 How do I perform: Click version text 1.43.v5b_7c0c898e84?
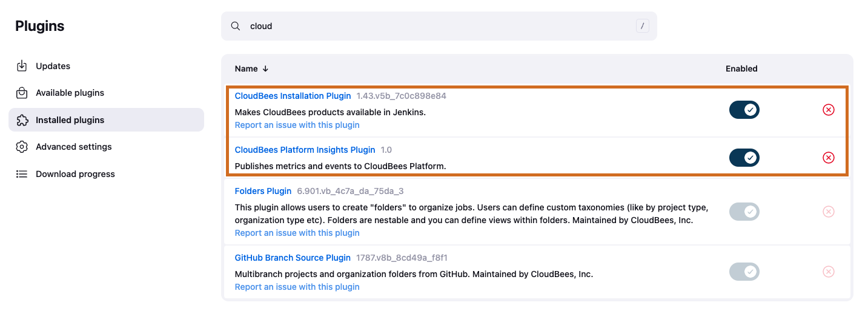pyautogui.click(x=401, y=96)
